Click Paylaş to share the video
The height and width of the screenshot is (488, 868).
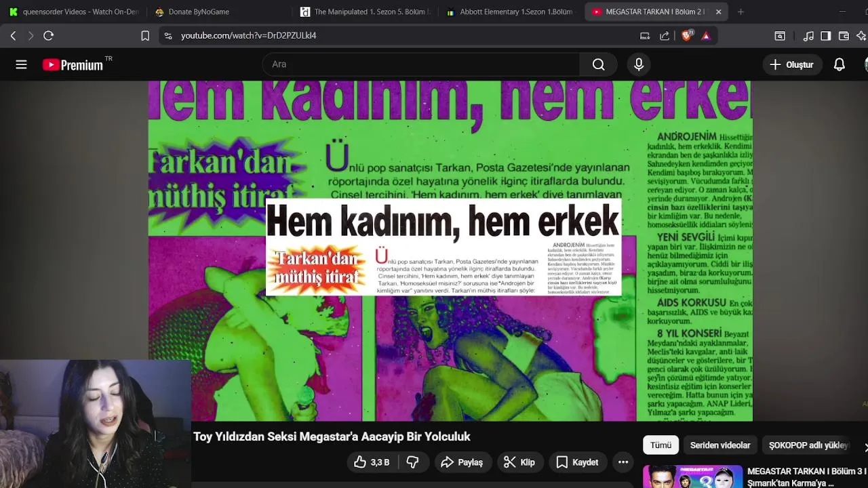tap(462, 462)
